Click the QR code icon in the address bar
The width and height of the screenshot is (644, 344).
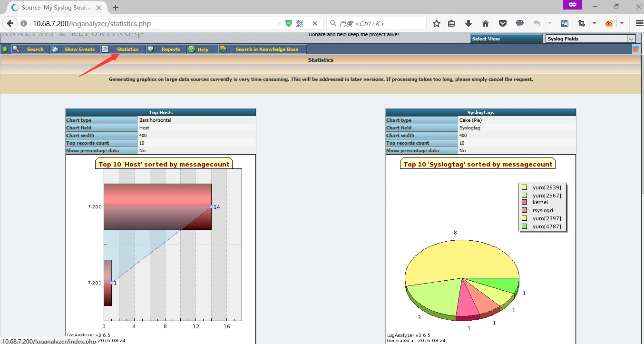click(x=299, y=23)
